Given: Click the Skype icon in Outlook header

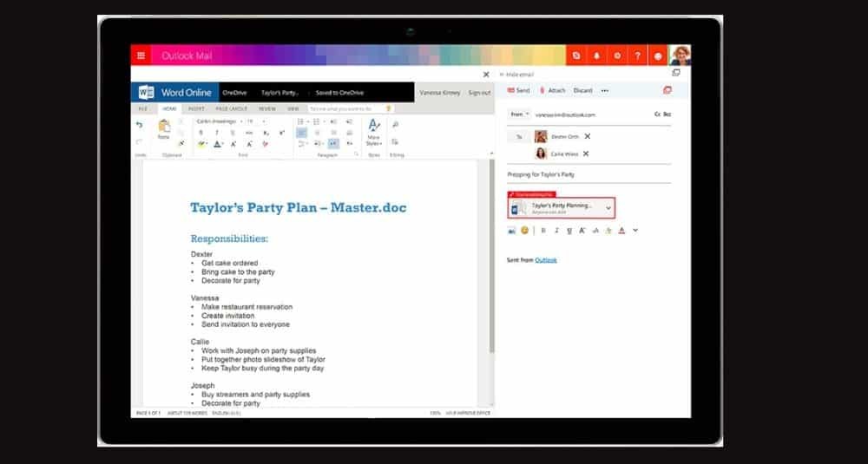Looking at the screenshot, I should click(575, 56).
